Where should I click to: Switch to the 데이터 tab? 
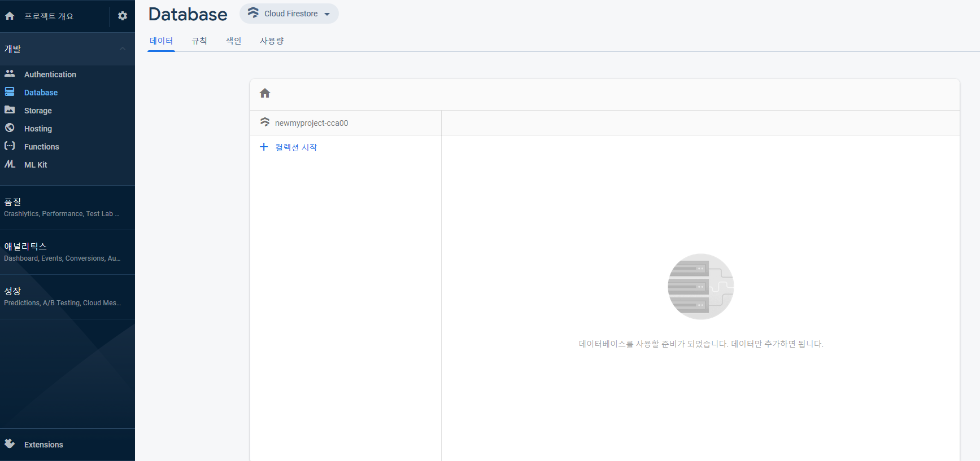[x=161, y=41]
